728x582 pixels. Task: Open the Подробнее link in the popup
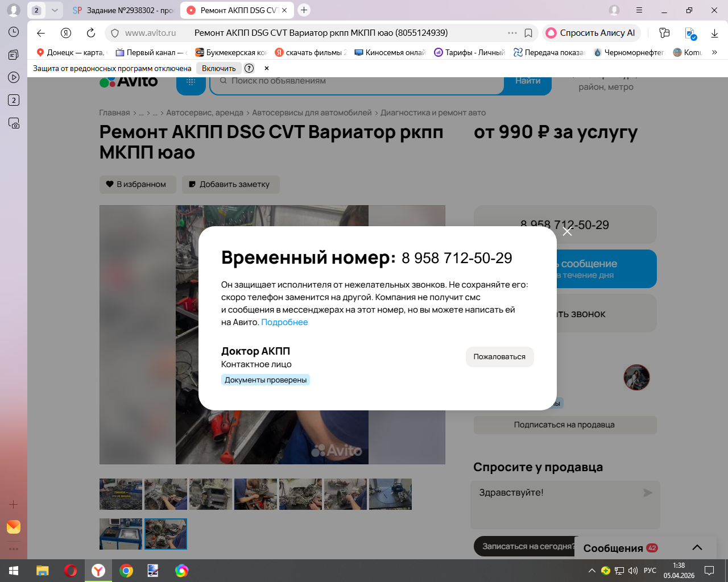[284, 322]
